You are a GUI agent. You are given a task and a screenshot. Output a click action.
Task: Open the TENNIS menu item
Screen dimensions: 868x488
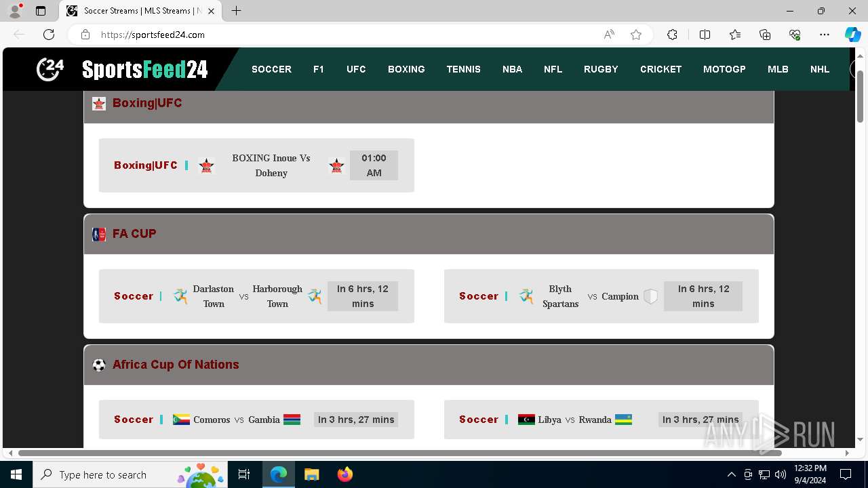pyautogui.click(x=464, y=69)
